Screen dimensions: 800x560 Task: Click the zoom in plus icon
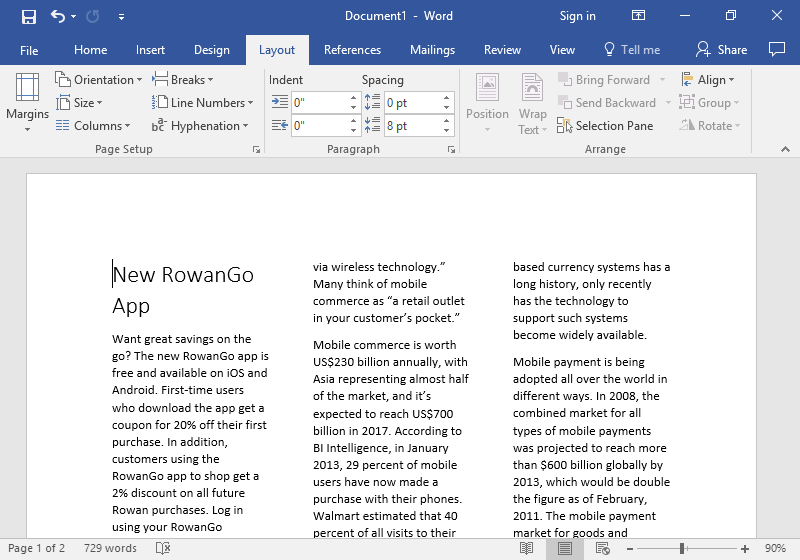[x=745, y=548]
